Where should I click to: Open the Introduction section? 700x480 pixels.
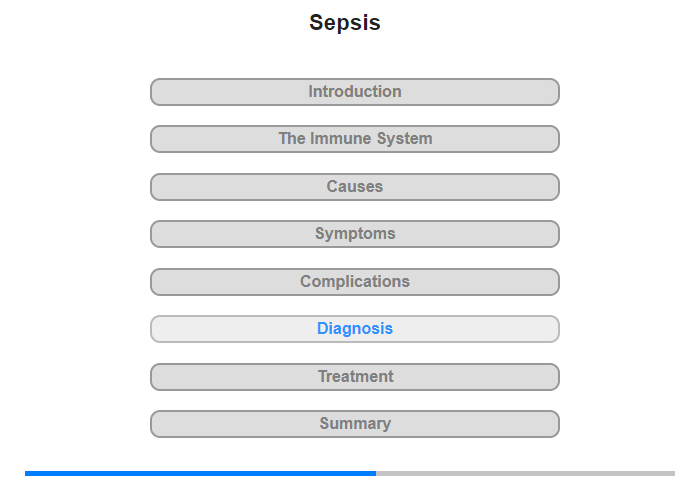[x=355, y=92]
